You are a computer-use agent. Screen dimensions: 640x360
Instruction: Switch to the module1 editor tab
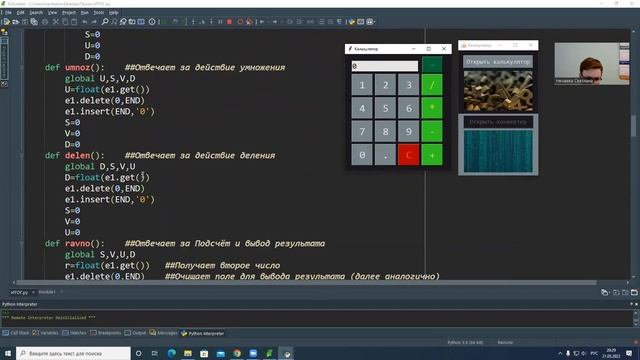point(47,292)
